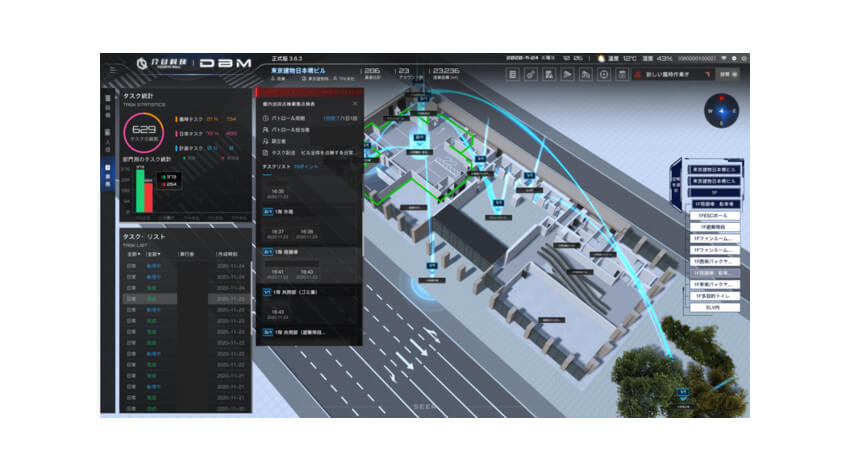Image resolution: width=850 pixels, height=470 pixels.
Task: Click the third toolbar document-edit icon
Action: 549,75
